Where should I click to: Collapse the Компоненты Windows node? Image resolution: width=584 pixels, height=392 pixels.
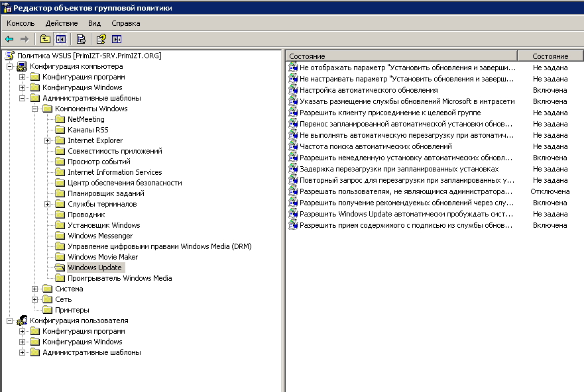coord(35,109)
